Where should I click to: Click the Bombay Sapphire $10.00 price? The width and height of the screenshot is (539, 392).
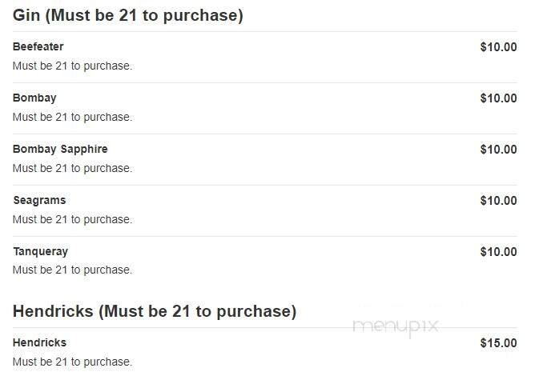[498, 150]
